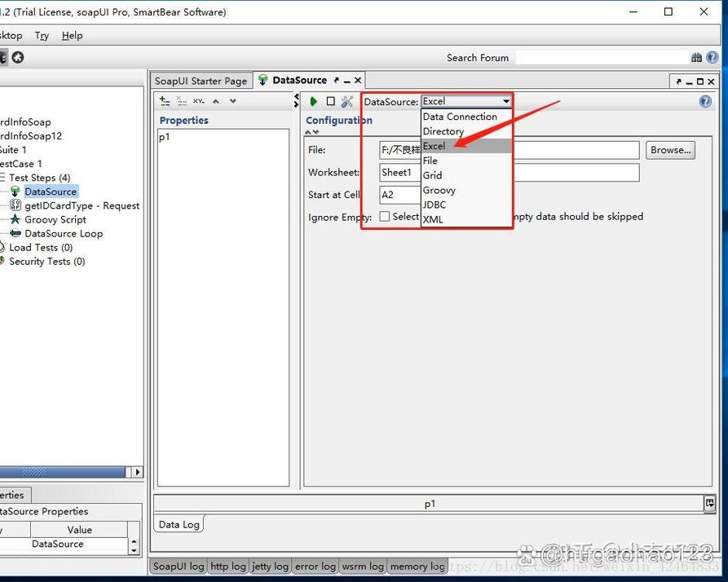Choose Data Connection in the dropdown list
The height and width of the screenshot is (582, 728).
pyautogui.click(x=466, y=117)
